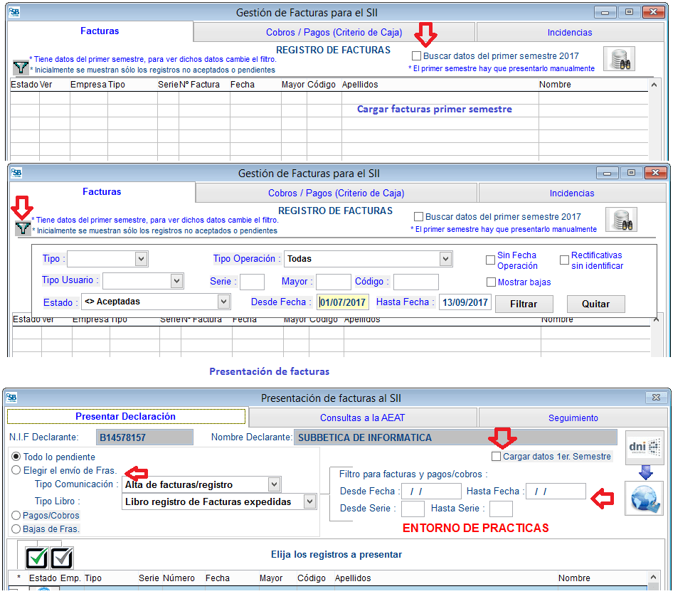
Task: Enable the Sin Fecha Operación checkbox
Action: point(490,260)
